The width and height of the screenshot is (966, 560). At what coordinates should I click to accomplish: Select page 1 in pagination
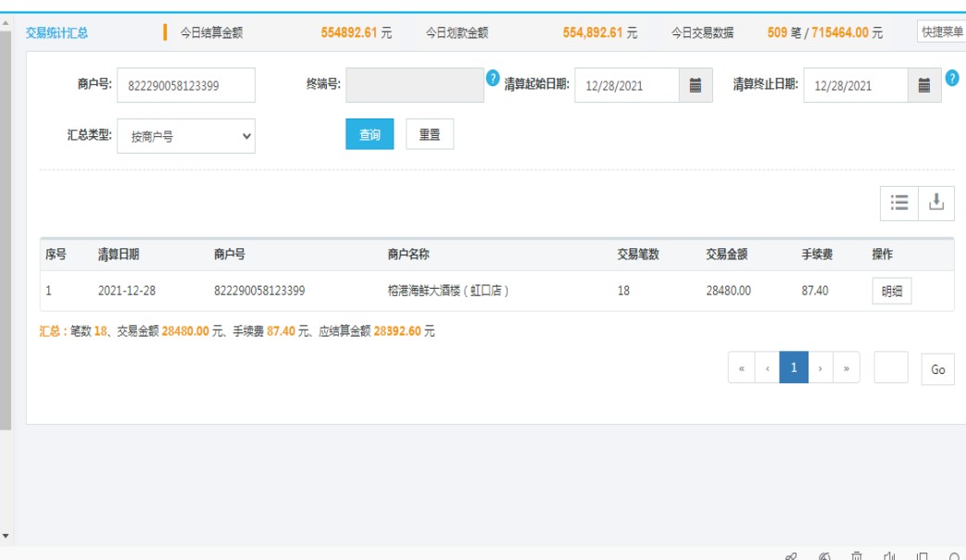coord(794,368)
